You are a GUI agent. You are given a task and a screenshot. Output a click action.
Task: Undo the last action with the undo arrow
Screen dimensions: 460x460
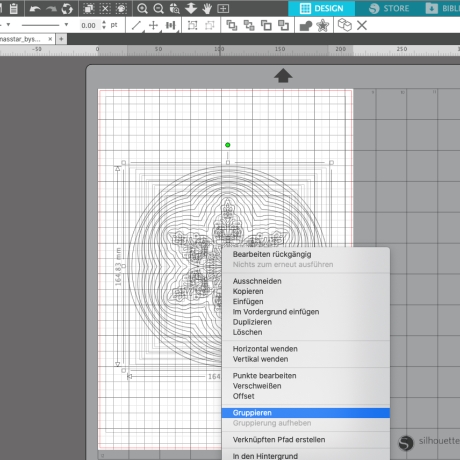35,9
